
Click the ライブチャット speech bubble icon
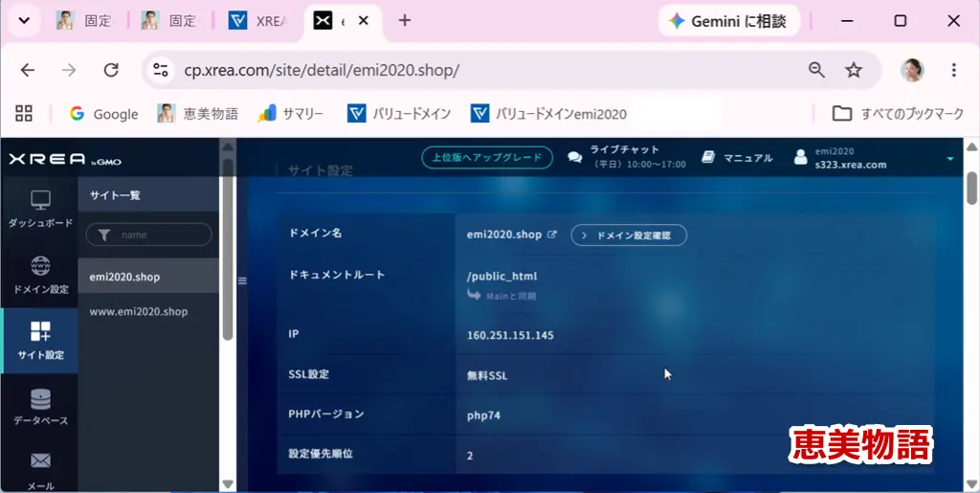click(575, 157)
